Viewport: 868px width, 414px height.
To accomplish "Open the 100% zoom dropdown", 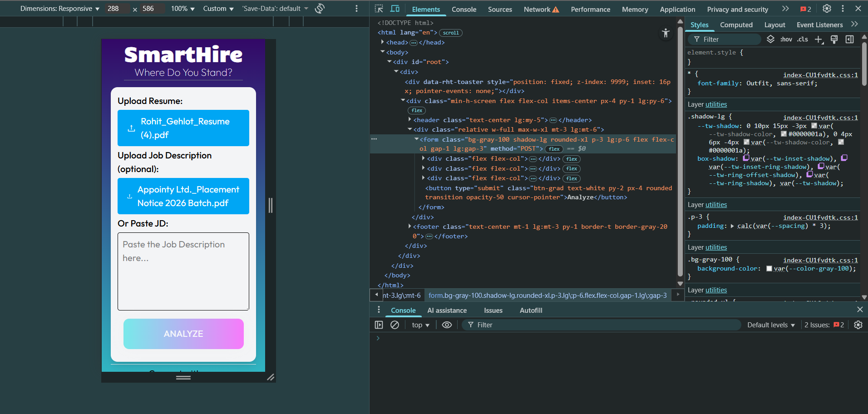I will click(x=182, y=9).
